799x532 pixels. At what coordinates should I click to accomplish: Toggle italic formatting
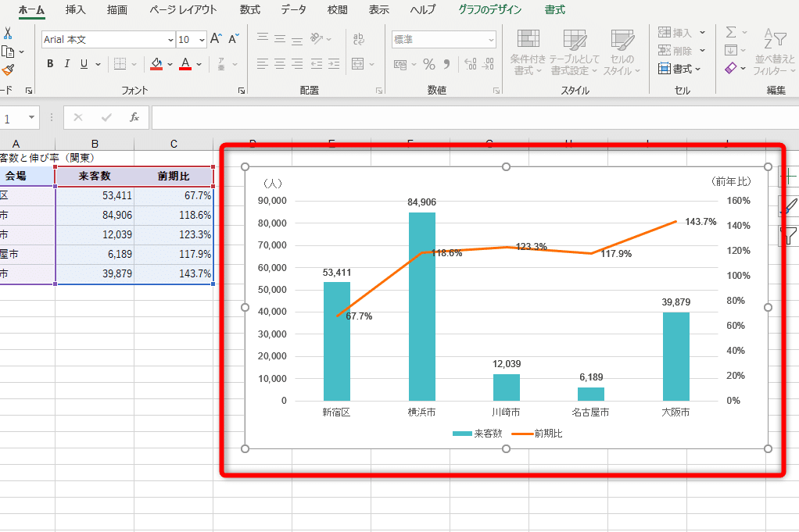(x=66, y=64)
